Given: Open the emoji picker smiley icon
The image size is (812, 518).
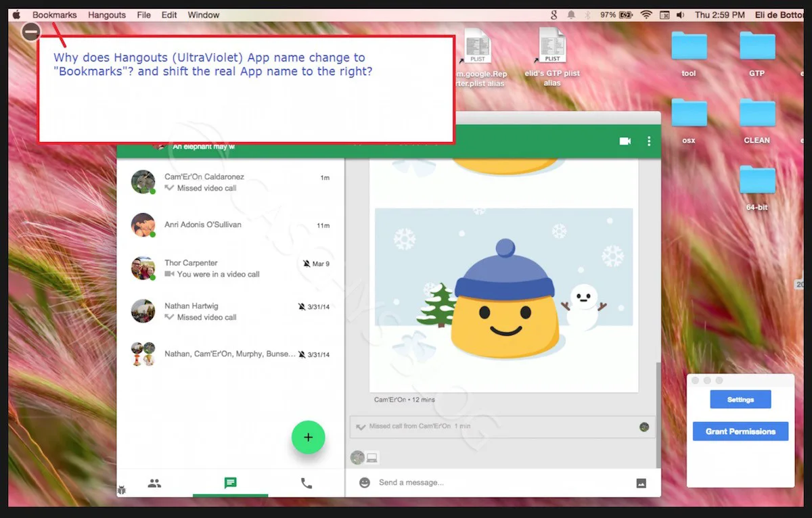Looking at the screenshot, I should click(365, 483).
